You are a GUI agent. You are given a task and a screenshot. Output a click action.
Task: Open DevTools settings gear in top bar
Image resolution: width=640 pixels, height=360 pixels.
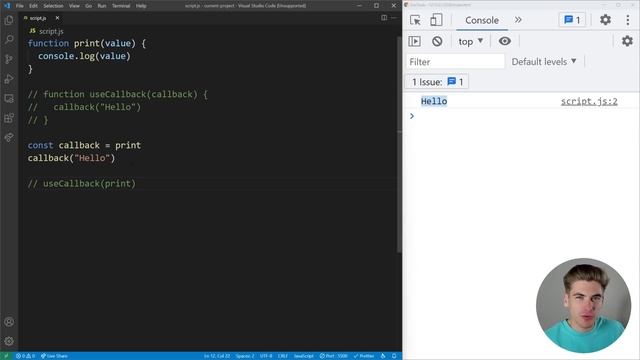point(605,20)
